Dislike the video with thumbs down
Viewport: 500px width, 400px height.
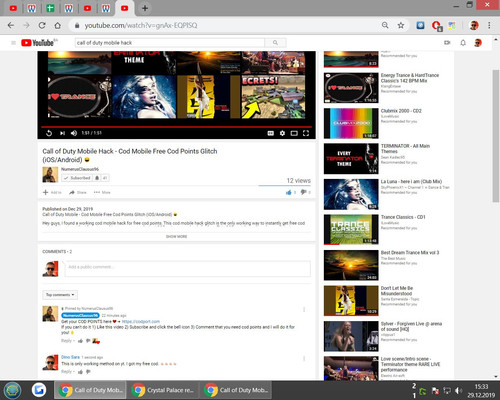coord(303,192)
